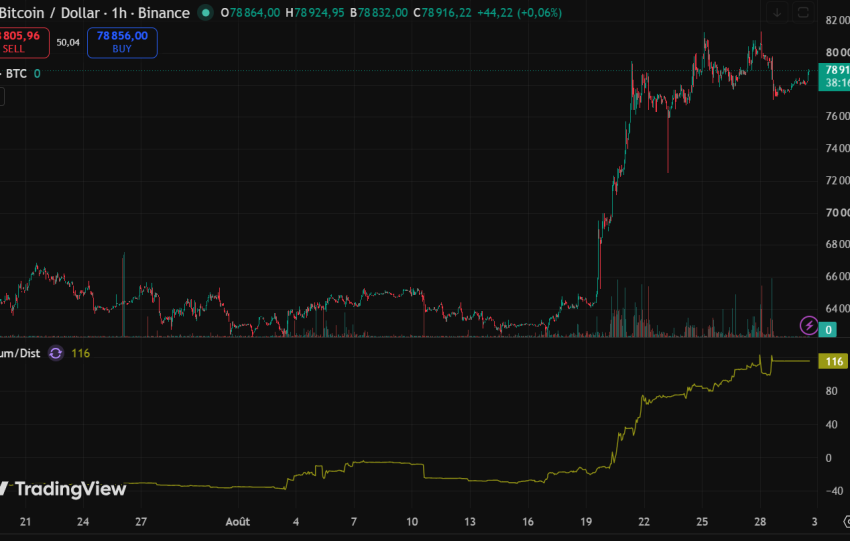This screenshot has height=541, width=850.
Task: Click the 13 date on time axis
Action: coord(470,521)
